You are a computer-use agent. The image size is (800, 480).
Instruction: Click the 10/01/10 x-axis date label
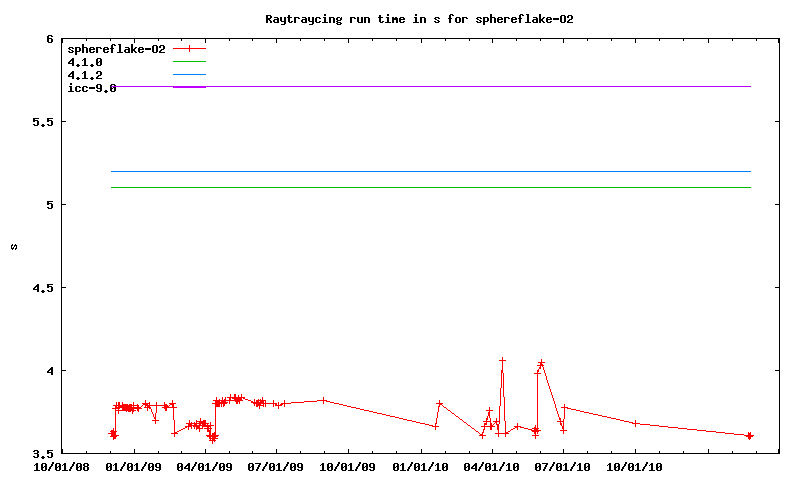tap(636, 465)
